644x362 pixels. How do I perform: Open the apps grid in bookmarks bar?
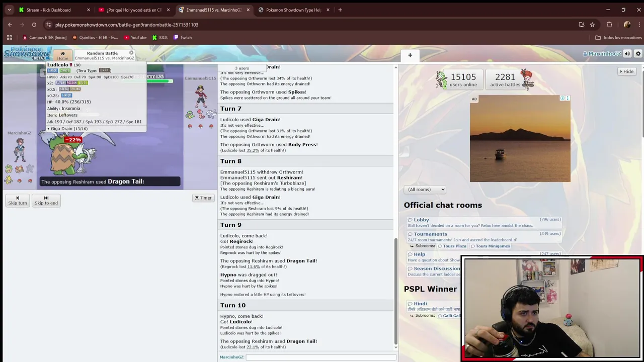pyautogui.click(x=9, y=38)
